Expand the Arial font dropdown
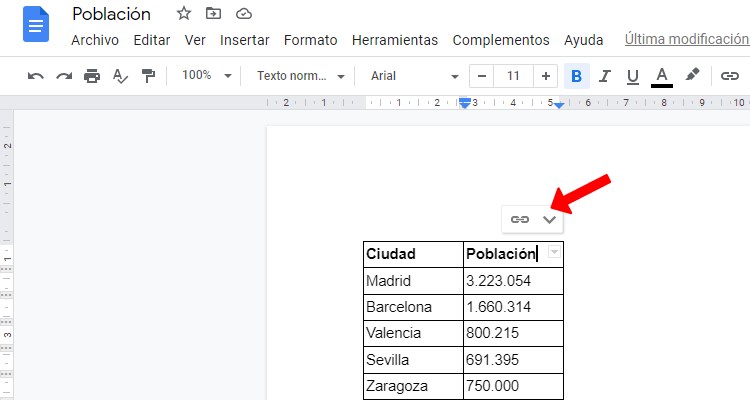Image resolution: width=750 pixels, height=400 pixels. 413,76
